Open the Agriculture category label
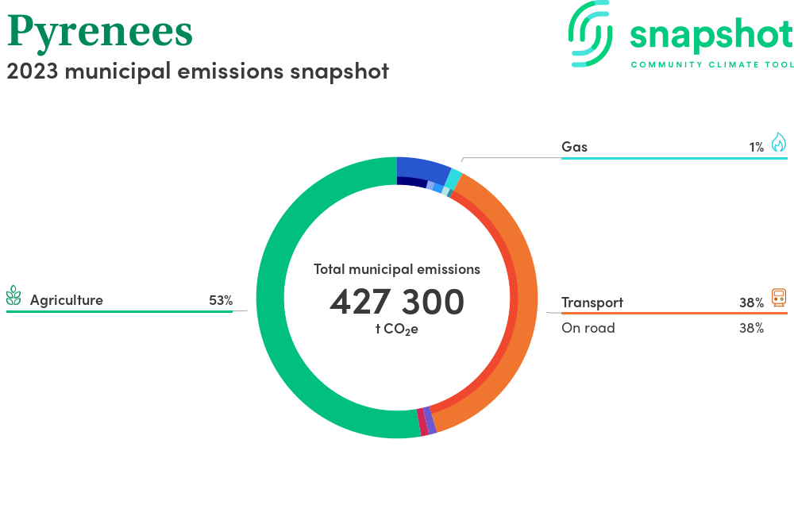 tap(67, 300)
